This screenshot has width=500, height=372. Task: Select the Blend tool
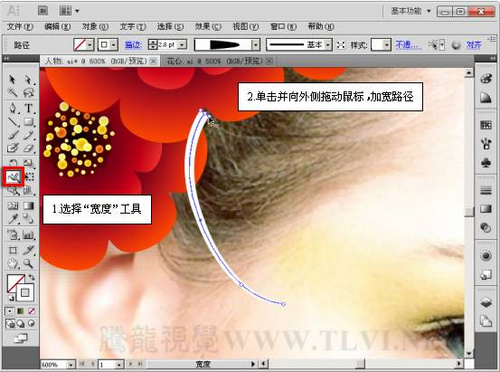tap(29, 219)
